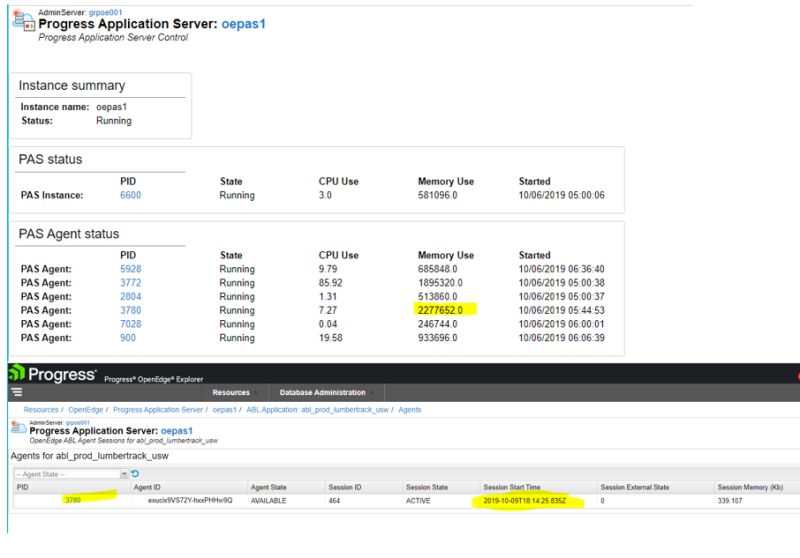Screen dimensions: 800x558
Task: Select the ACTIVE session state cell
Action: [x=418, y=501]
